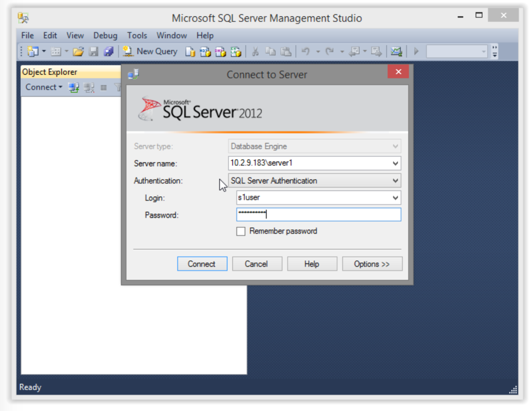532x411 pixels.
Task: Click the Start Debugging play icon
Action: (416, 51)
